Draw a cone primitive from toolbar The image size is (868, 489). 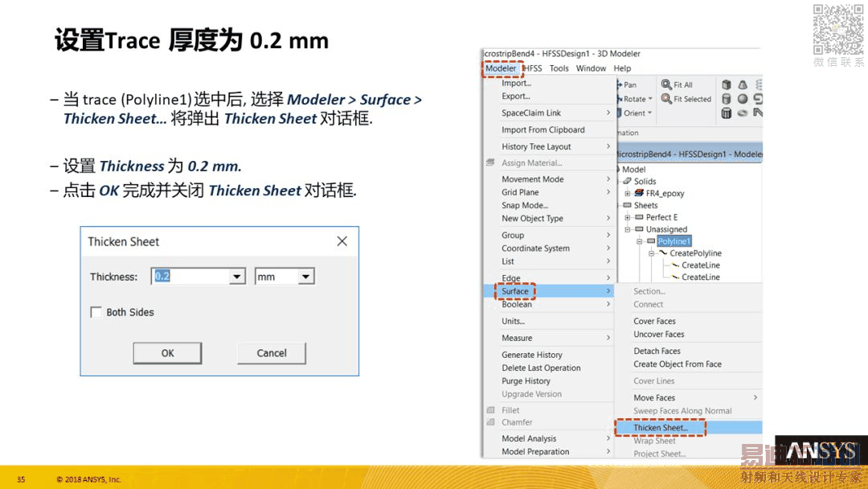[x=743, y=84]
